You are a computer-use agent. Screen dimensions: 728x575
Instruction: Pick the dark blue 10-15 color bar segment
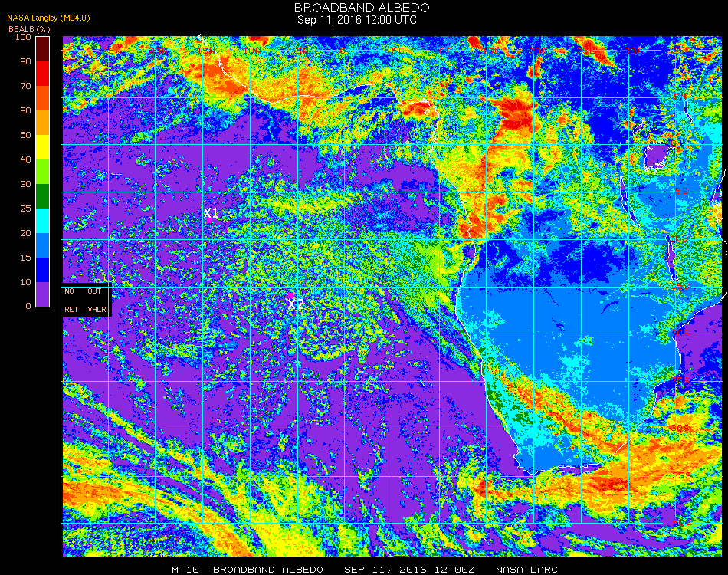42,270
